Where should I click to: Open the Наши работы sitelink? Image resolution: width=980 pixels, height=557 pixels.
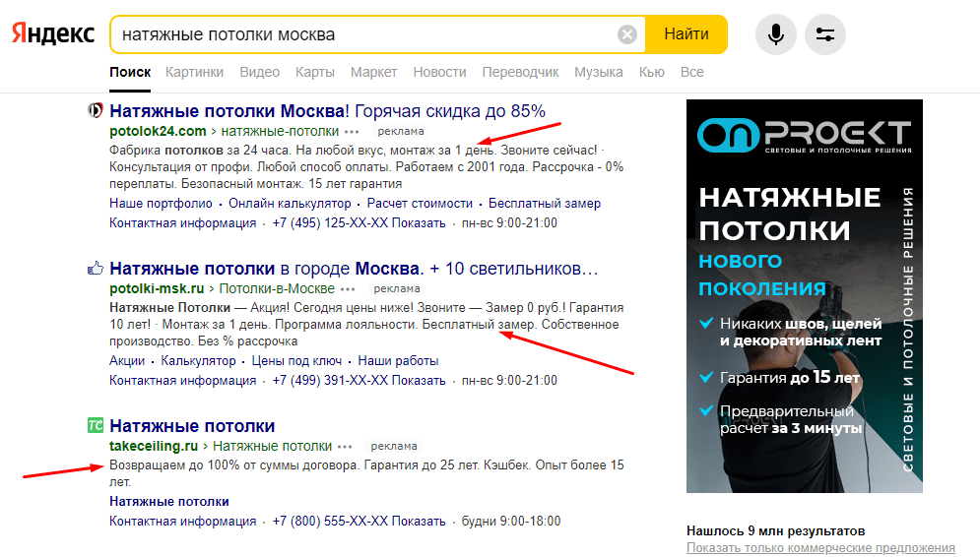pos(398,361)
